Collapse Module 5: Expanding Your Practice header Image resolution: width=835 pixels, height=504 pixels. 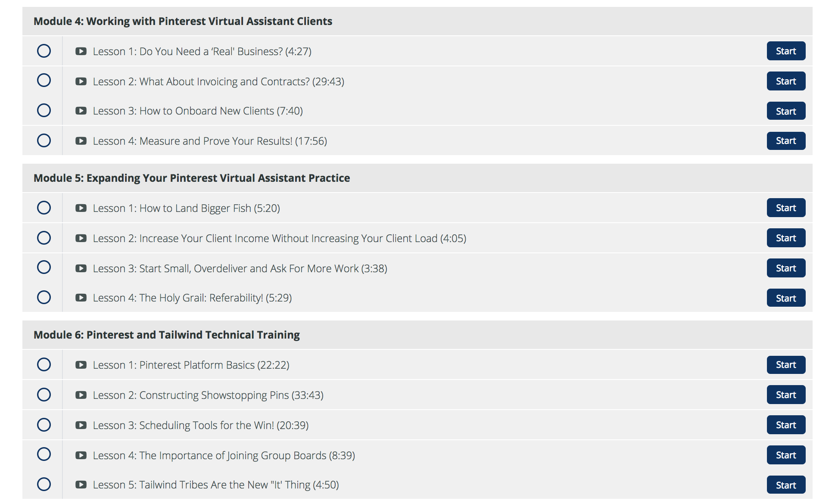pyautogui.click(x=417, y=178)
